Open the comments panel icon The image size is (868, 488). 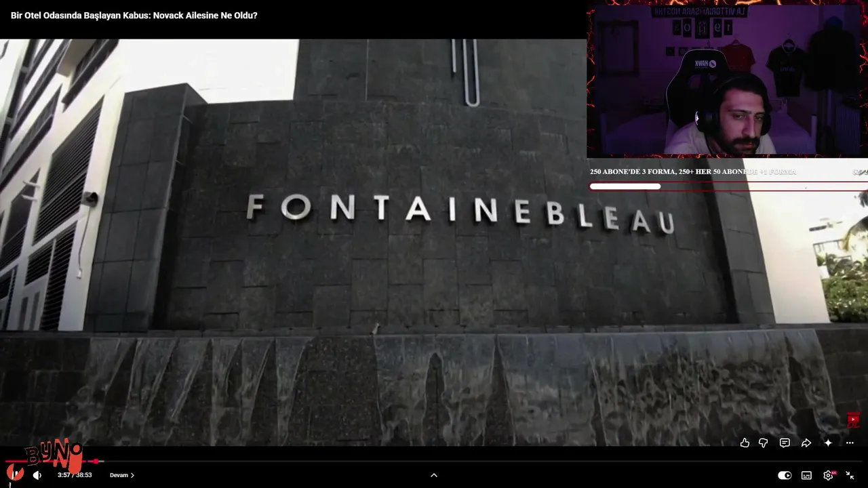[785, 443]
